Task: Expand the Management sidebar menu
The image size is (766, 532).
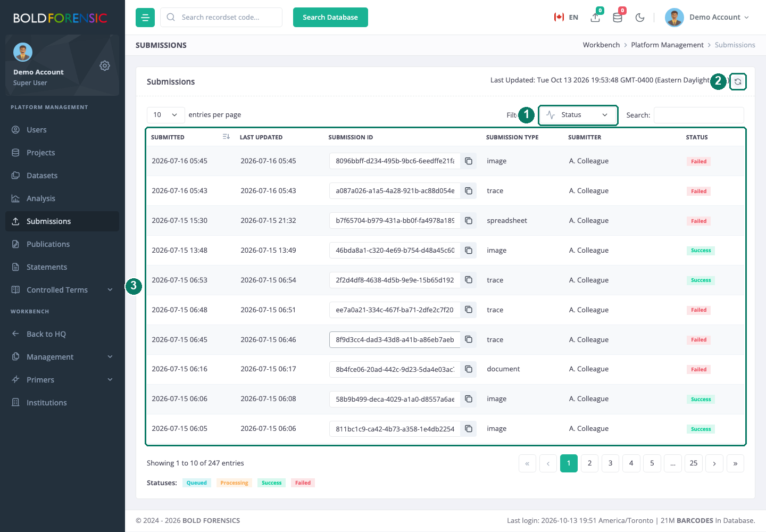Action: (x=62, y=357)
